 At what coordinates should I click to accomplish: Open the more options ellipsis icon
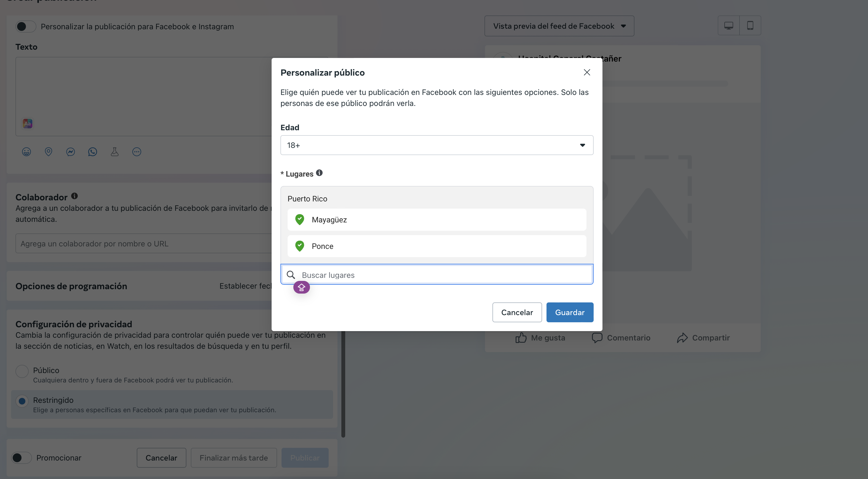tap(136, 152)
